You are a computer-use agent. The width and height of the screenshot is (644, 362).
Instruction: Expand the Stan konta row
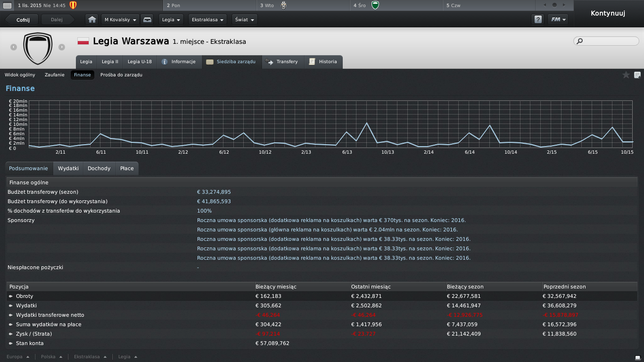coord(11,344)
